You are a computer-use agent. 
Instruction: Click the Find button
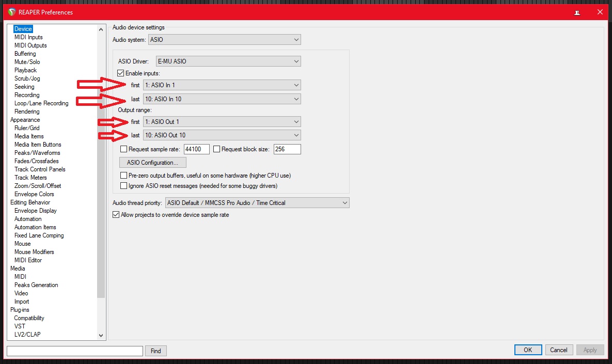pos(156,351)
